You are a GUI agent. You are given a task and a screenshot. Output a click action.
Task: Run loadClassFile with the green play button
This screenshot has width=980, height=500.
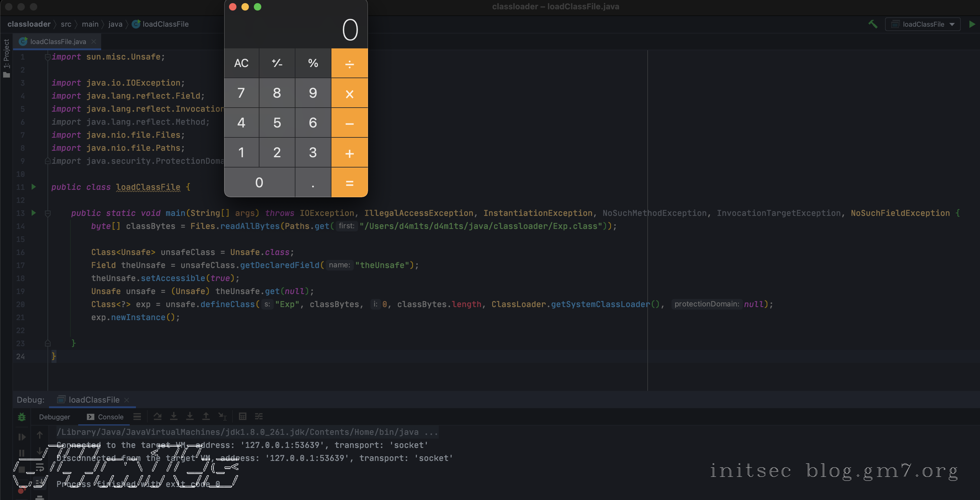(x=972, y=24)
